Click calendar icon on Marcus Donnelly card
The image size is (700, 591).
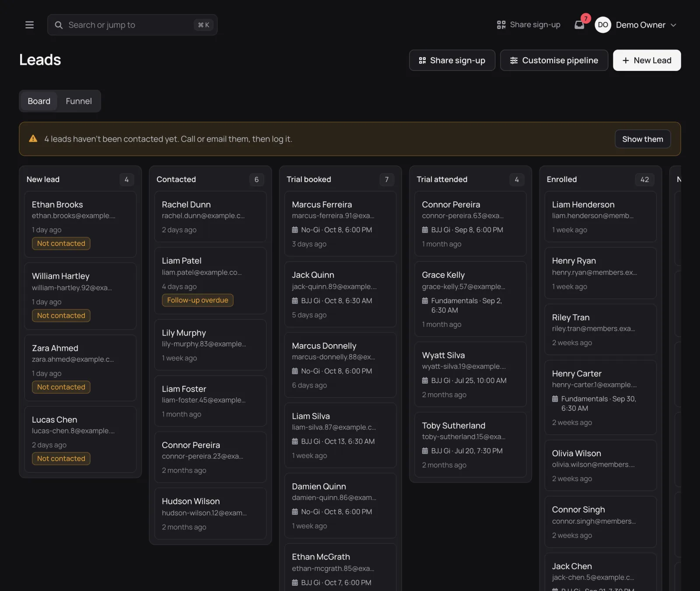pyautogui.click(x=295, y=371)
